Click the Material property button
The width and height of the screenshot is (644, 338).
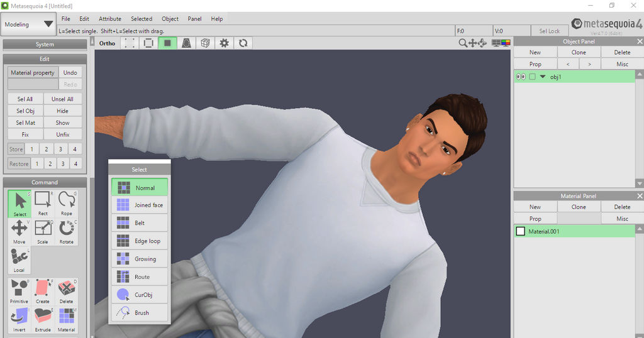click(x=33, y=73)
